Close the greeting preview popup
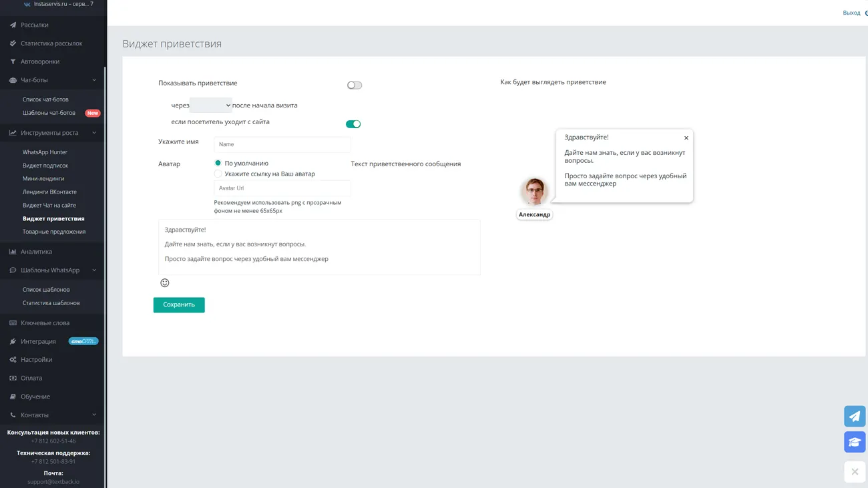This screenshot has width=868, height=488. pyautogui.click(x=686, y=138)
